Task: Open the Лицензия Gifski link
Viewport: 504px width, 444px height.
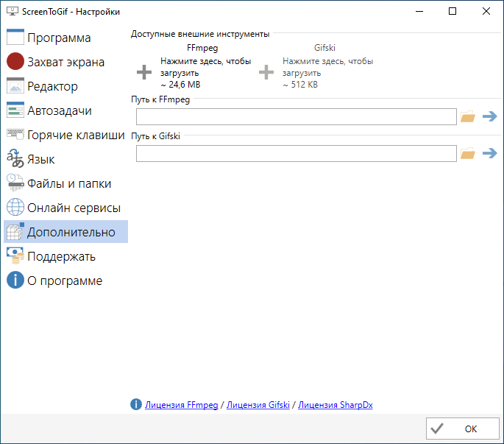Action: click(258, 405)
